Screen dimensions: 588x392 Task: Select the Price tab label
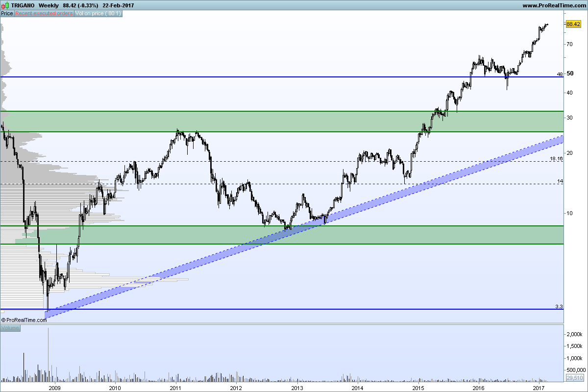[x=7, y=13]
